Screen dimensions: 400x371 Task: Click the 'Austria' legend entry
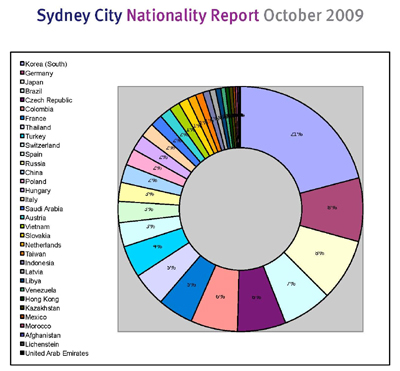pos(36,218)
